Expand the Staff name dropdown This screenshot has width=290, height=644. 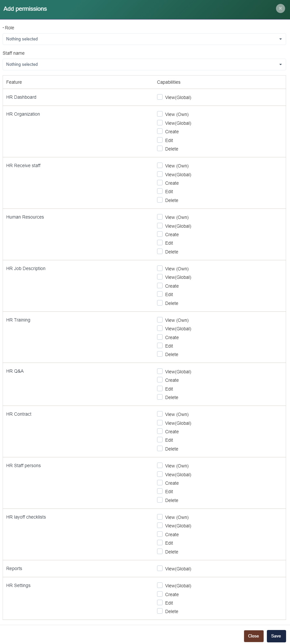(144, 64)
